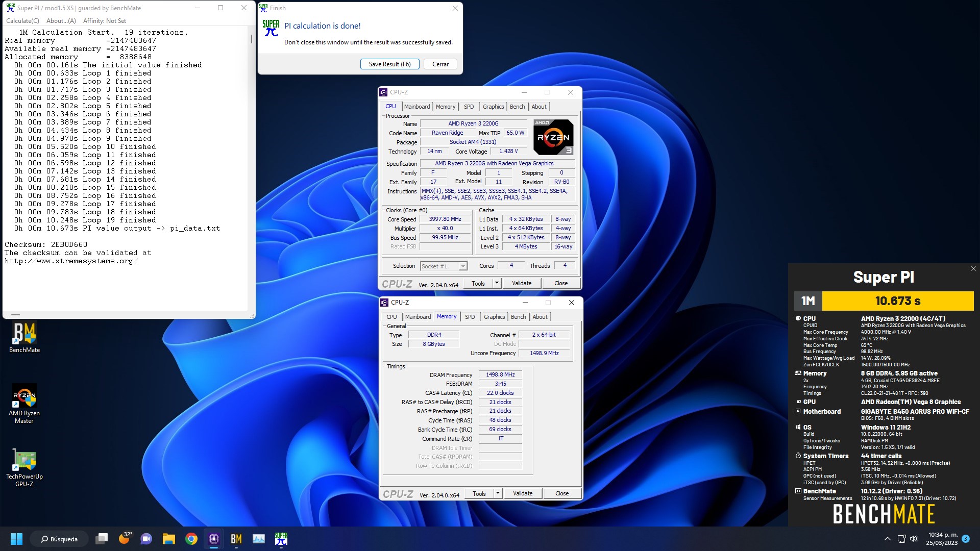
Task: Click CAS# Latency 22.0 clocks value
Action: [x=500, y=393]
